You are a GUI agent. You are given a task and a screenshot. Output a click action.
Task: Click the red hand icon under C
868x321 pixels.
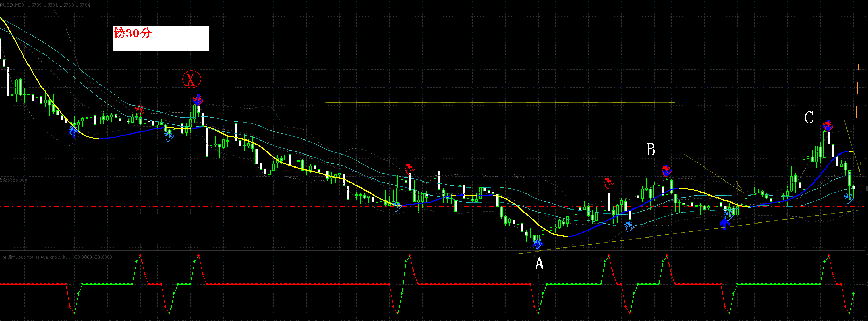[x=828, y=125]
